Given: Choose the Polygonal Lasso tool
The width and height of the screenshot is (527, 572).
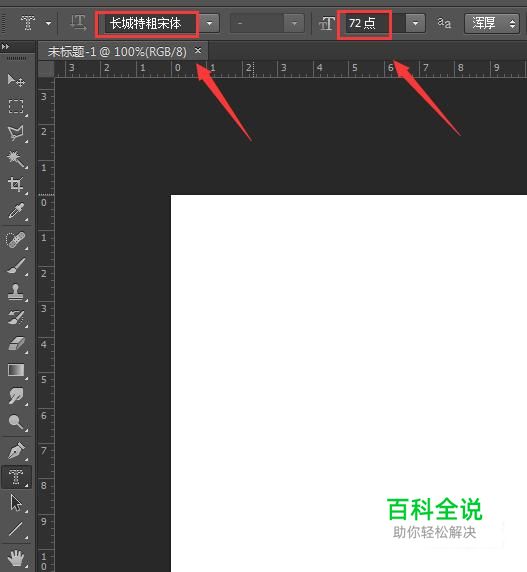Looking at the screenshot, I should tap(16, 133).
